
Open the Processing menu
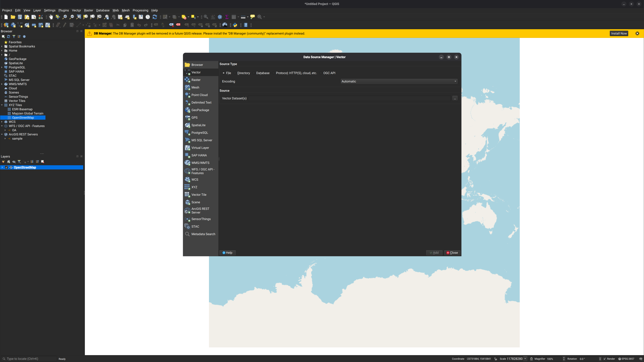(140, 10)
